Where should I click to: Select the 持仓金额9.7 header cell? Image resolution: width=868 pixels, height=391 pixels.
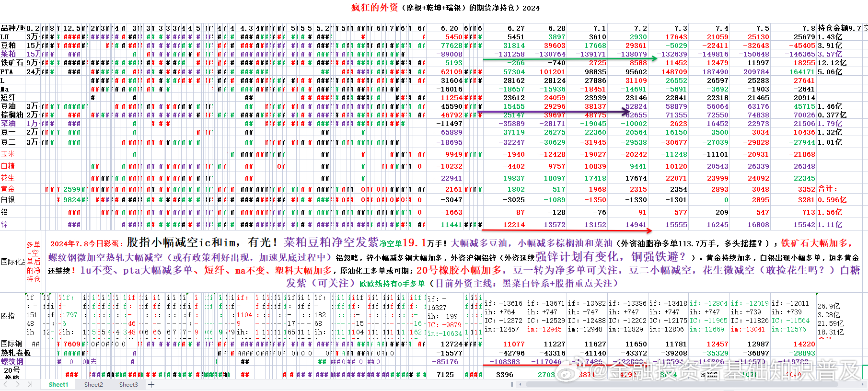tap(839, 28)
